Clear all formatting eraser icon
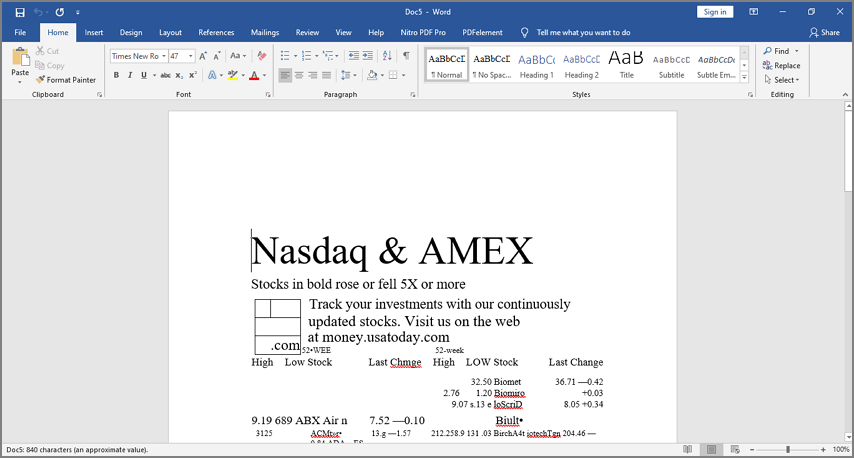Screen dimensions: 854x458 pos(261,56)
